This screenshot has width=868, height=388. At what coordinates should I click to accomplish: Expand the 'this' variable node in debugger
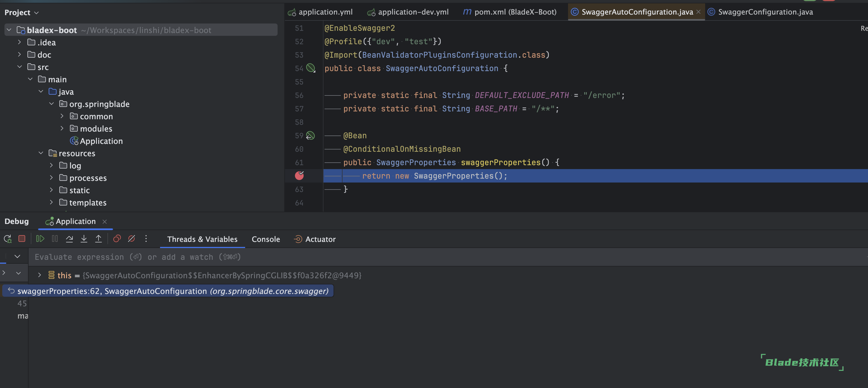coord(39,275)
